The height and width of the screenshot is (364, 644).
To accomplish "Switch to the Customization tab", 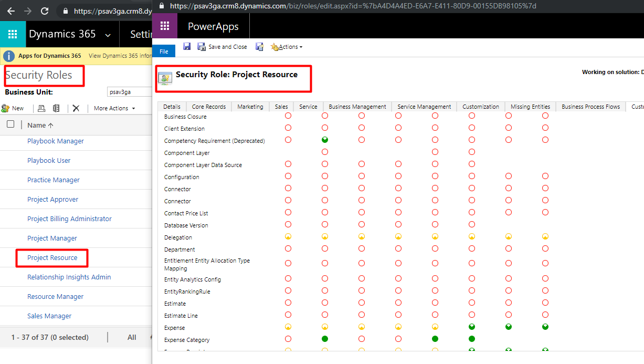I will point(480,107).
